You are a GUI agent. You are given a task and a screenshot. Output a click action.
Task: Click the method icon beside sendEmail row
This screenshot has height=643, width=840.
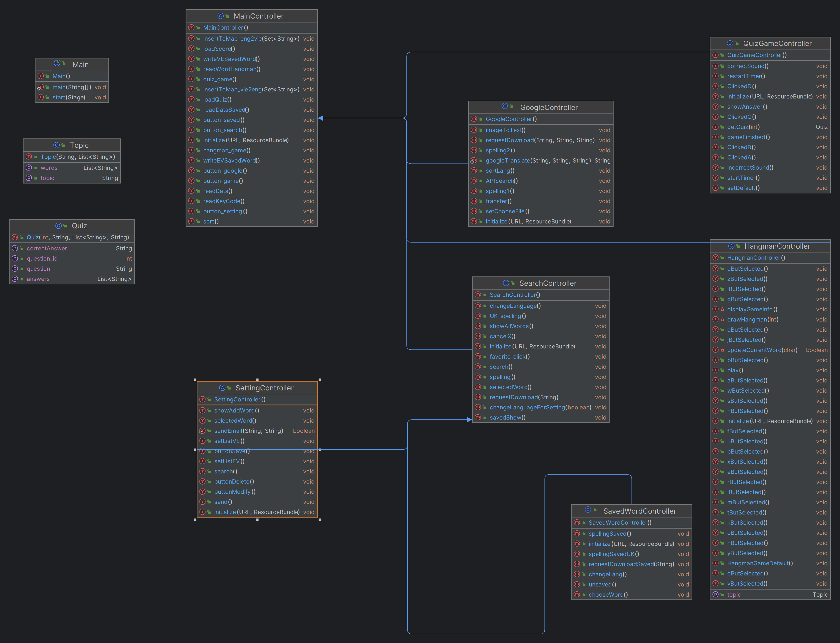(202, 431)
